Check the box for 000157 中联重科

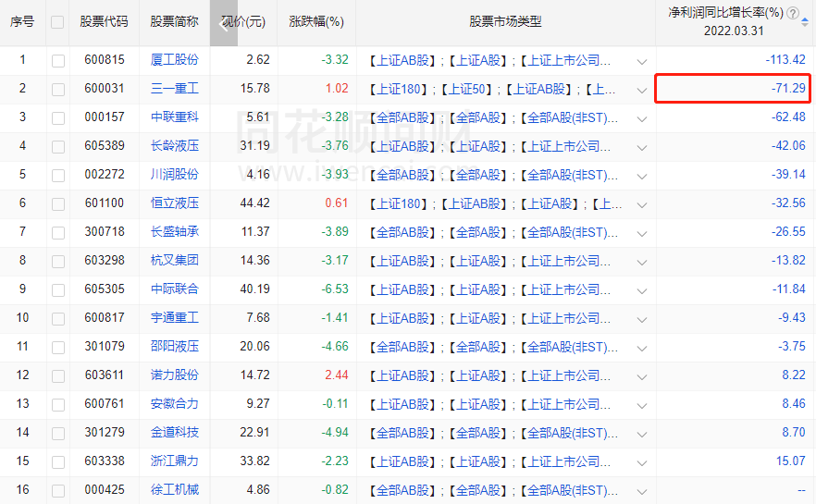(x=58, y=118)
